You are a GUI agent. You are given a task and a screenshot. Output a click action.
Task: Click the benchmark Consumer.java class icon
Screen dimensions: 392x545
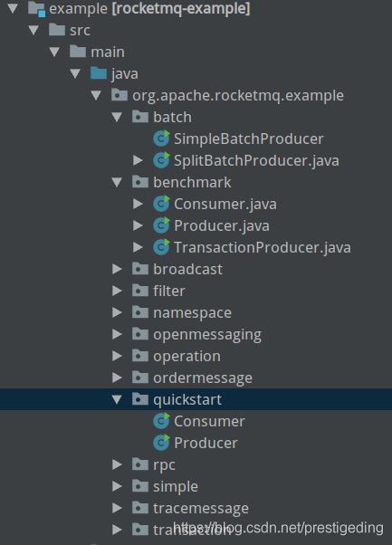(161, 204)
